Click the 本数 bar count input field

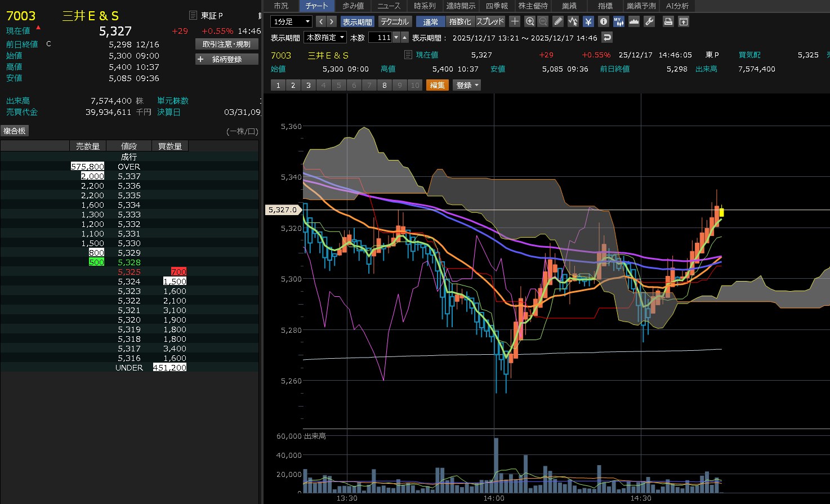click(x=381, y=38)
